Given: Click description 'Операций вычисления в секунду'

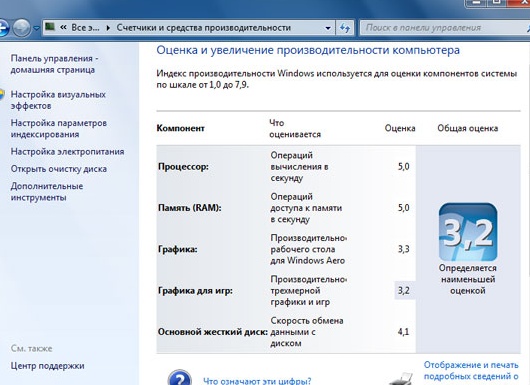Looking at the screenshot, I should [299, 167].
